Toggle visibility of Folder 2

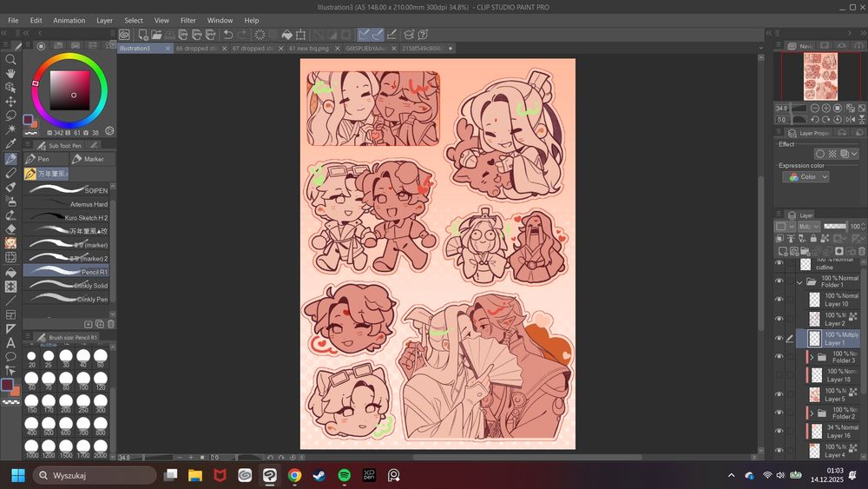(x=779, y=413)
